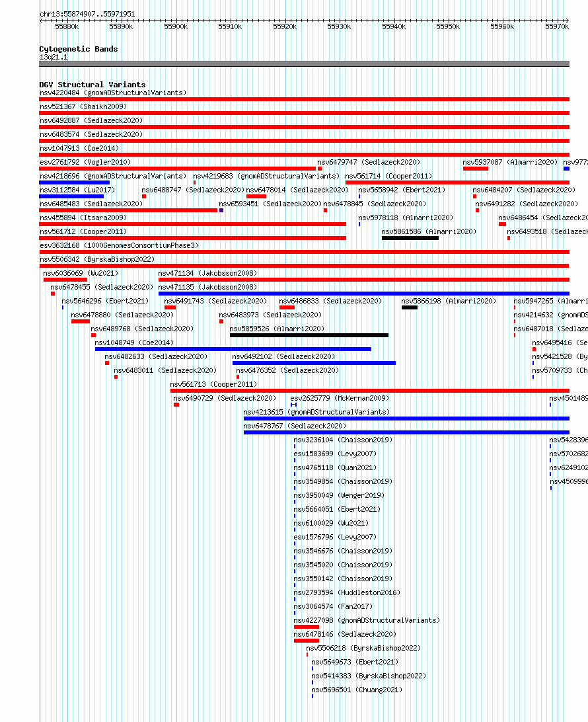This screenshot has width=588, height=722.
Task: Select nsv6492887 (Sedlazeck2020) variant label
Action: point(91,120)
